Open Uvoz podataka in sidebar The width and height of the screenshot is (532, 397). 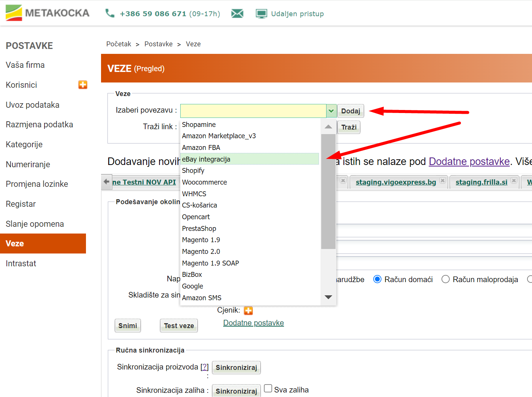(32, 105)
